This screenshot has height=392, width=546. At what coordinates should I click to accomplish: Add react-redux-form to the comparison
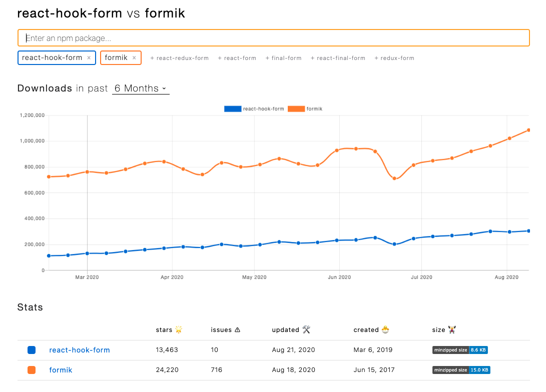[x=180, y=58]
